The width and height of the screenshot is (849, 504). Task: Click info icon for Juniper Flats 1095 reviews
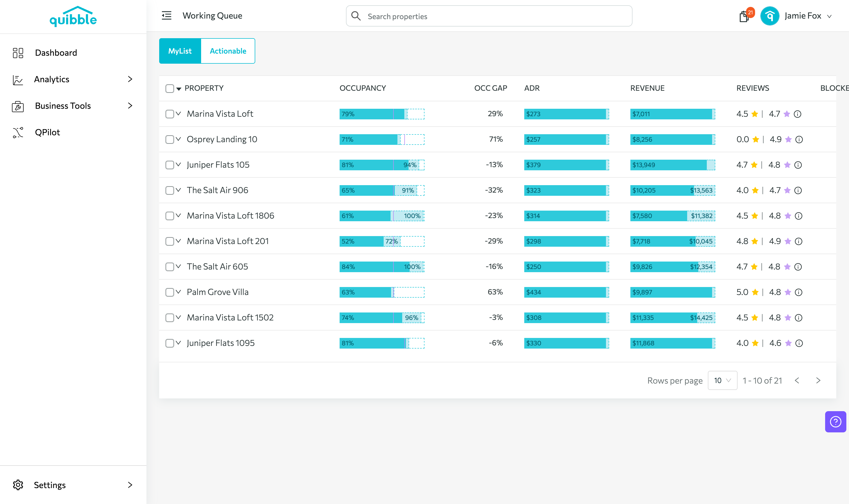coord(799,343)
